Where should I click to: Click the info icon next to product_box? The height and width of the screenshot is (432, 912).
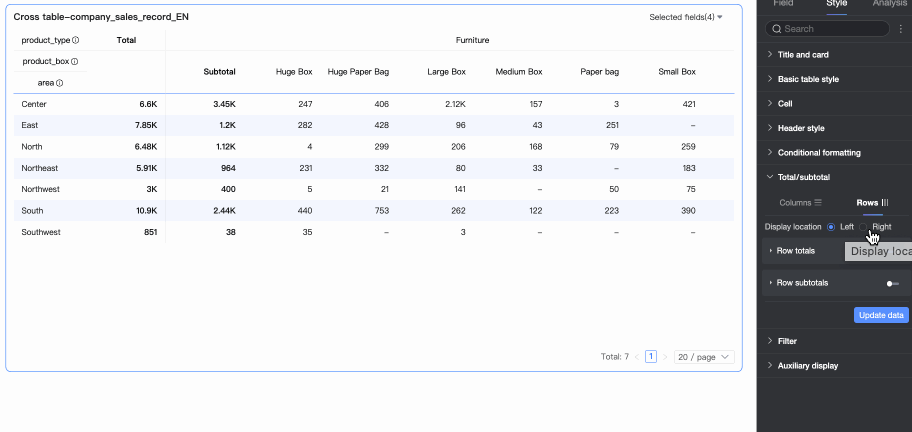74,61
